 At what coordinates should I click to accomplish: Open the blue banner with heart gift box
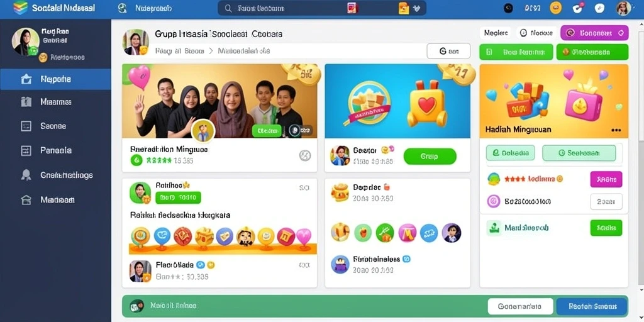tap(397, 101)
